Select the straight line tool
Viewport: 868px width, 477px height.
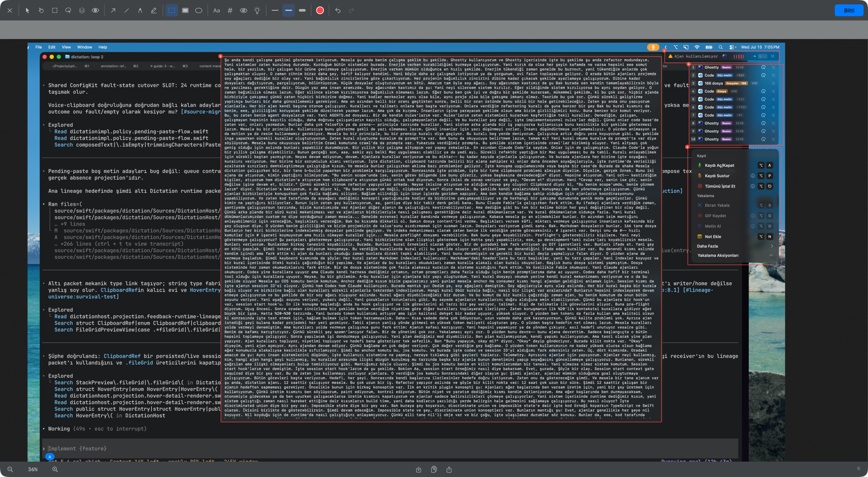tap(126, 10)
